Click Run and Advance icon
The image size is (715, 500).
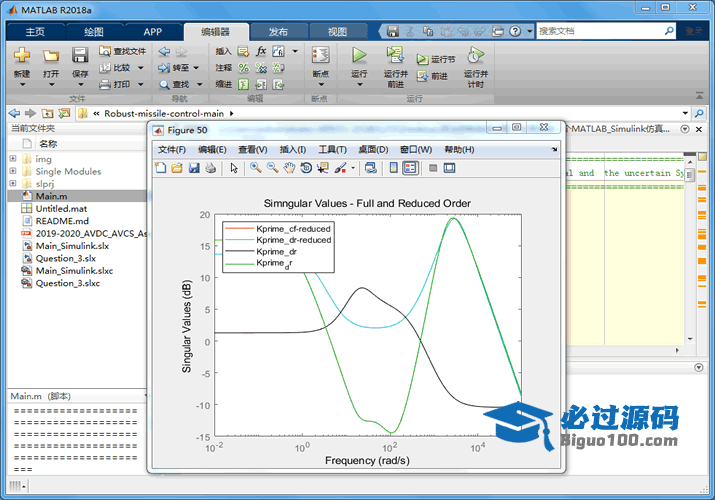(x=395, y=55)
